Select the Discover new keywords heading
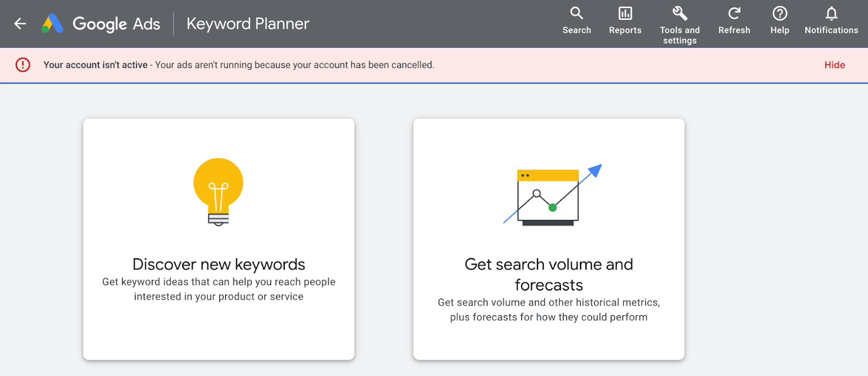This screenshot has width=868, height=376. click(x=219, y=264)
